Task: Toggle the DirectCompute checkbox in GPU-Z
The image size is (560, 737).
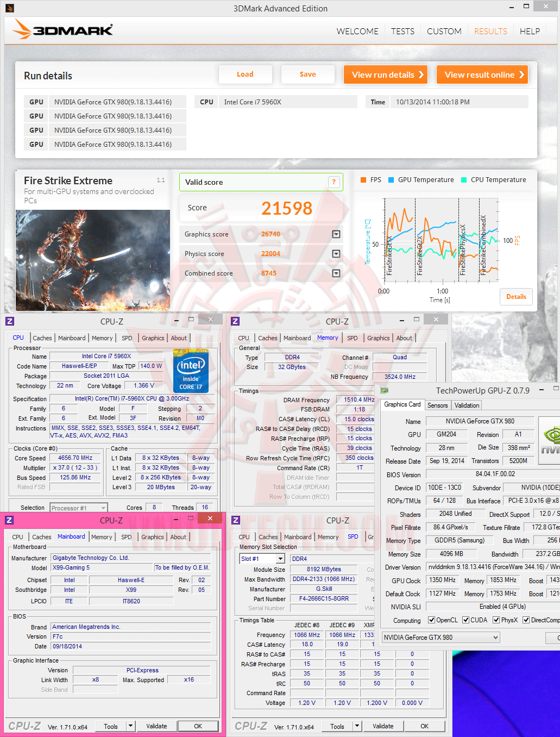Action: (526, 620)
